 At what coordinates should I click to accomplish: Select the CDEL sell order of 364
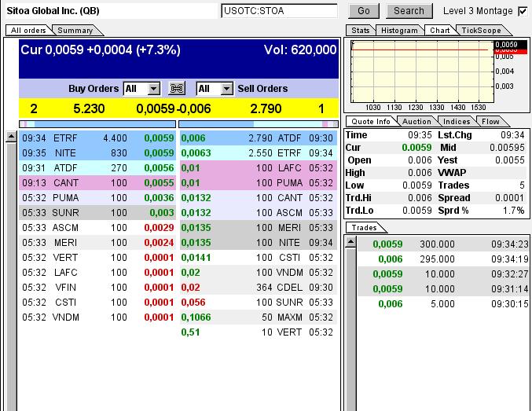tap(259, 288)
